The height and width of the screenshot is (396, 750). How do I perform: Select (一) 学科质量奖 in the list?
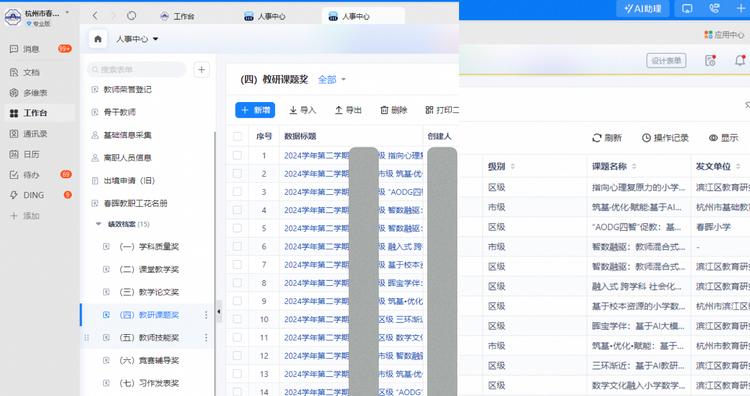[149, 246]
